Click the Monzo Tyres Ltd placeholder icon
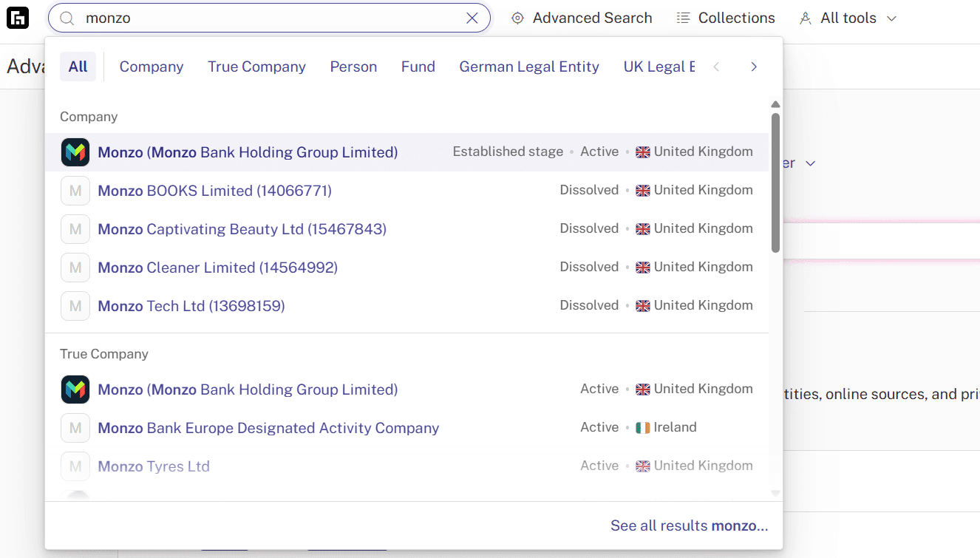Image resolution: width=980 pixels, height=558 pixels. tap(75, 466)
